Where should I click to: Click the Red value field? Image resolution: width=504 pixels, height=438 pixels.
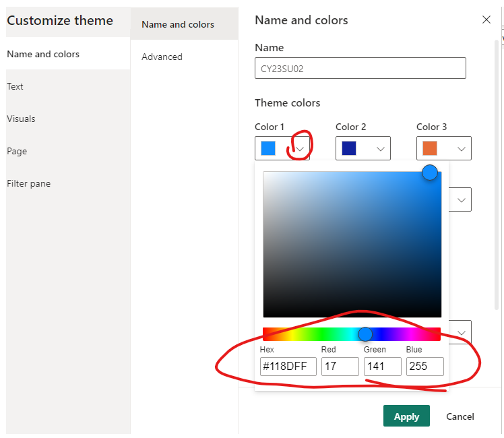click(340, 367)
